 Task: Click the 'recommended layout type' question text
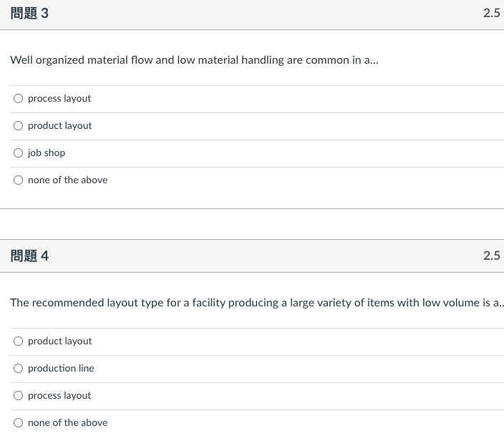(x=257, y=303)
